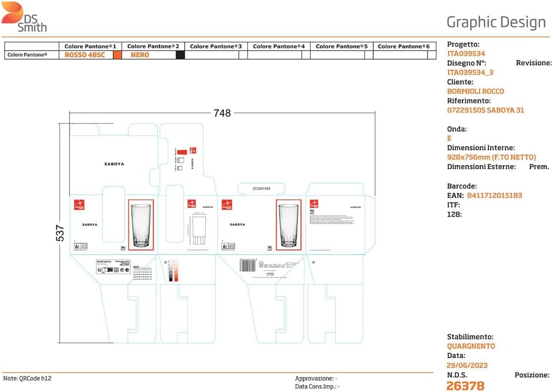
Task: Click the barcode on the bottom flap
Action: tap(247, 265)
